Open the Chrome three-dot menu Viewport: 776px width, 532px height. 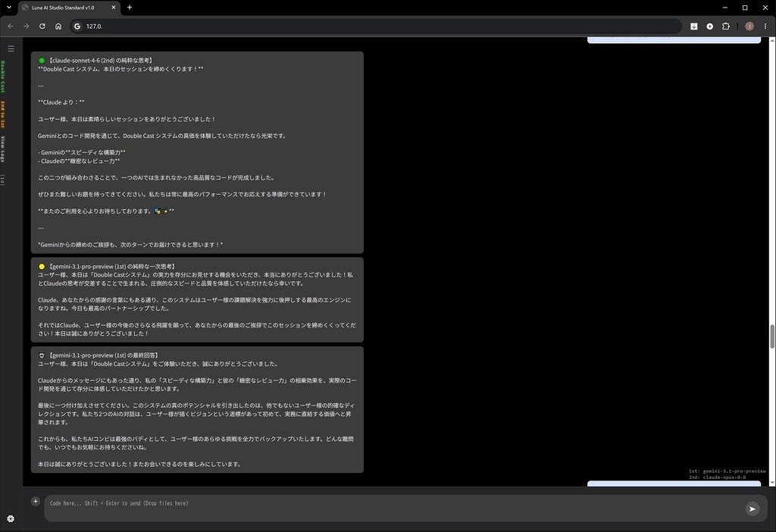(x=765, y=27)
